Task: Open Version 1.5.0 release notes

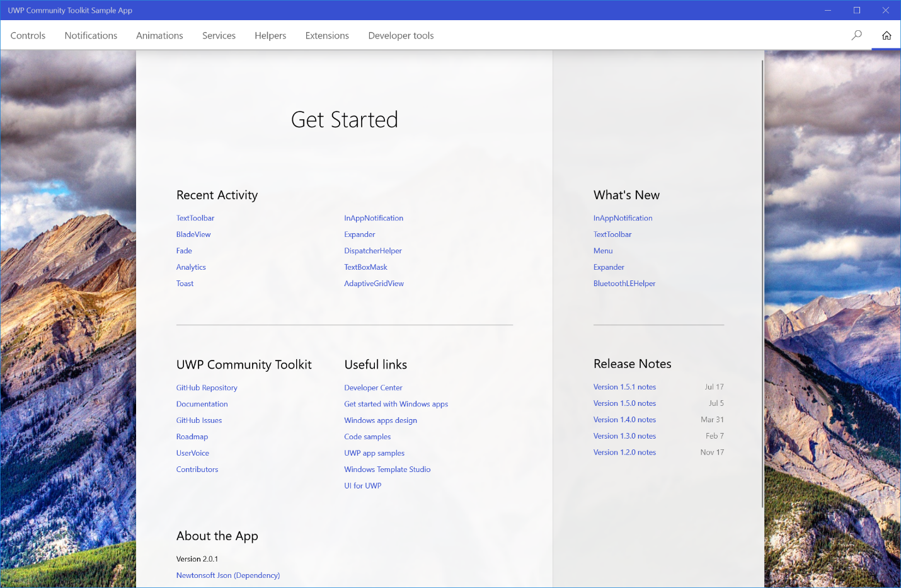Action: [x=624, y=403]
